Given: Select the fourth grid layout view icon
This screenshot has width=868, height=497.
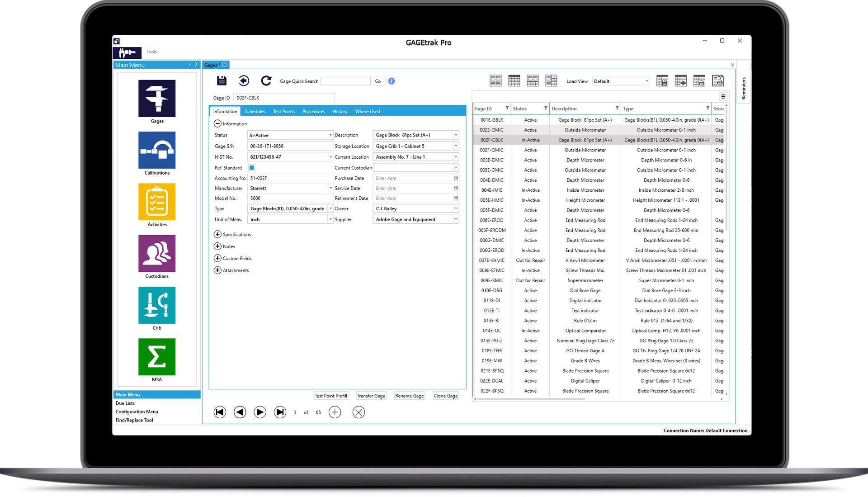Looking at the screenshot, I should (x=551, y=81).
